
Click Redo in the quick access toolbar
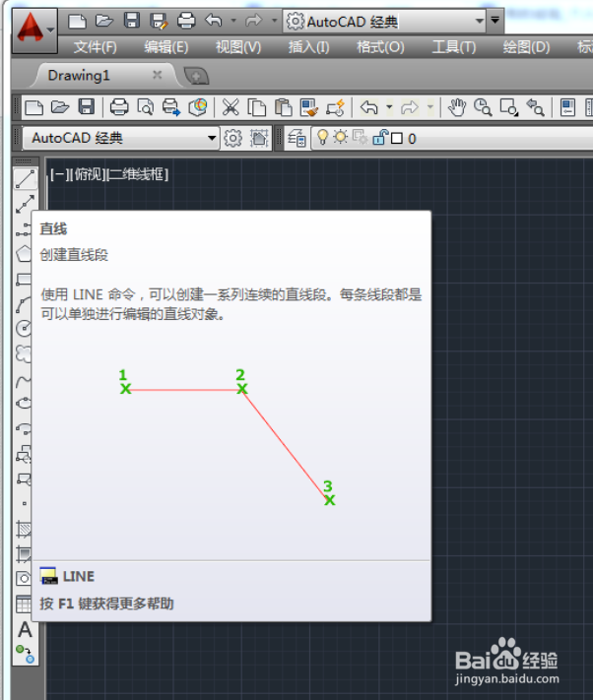(x=253, y=20)
